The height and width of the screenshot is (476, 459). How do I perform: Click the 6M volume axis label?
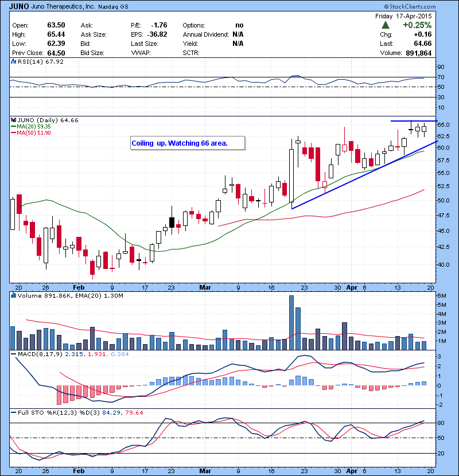click(x=441, y=296)
